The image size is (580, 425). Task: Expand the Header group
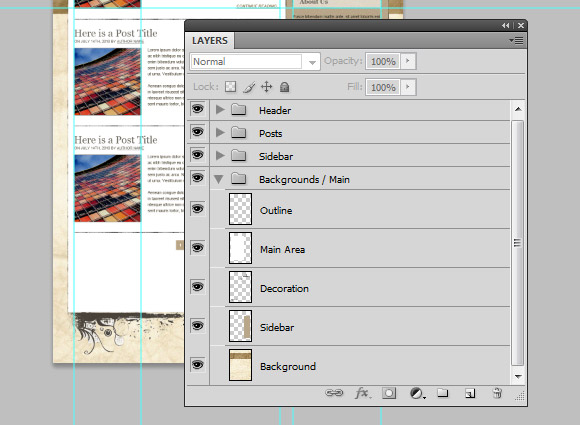pos(220,109)
